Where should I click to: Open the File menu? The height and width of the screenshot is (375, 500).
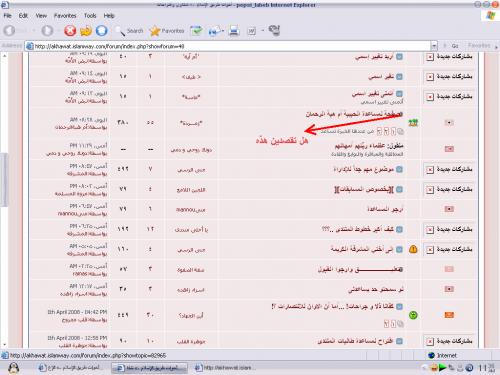click(x=7, y=16)
